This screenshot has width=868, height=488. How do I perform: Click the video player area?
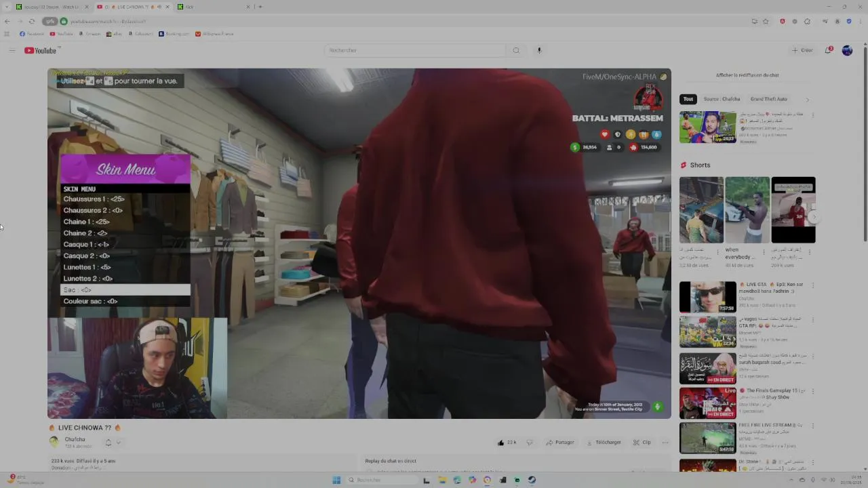point(359,243)
